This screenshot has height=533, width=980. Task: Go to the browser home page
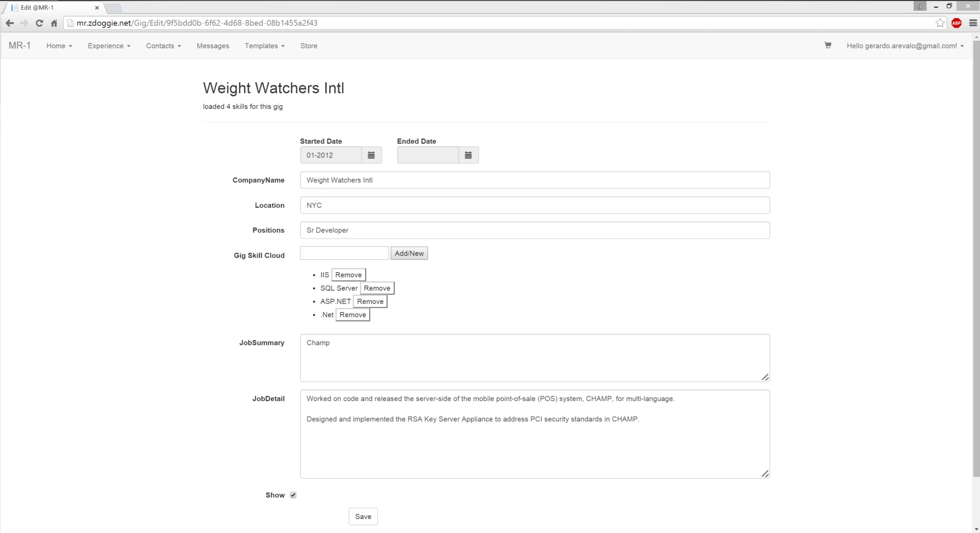[54, 23]
